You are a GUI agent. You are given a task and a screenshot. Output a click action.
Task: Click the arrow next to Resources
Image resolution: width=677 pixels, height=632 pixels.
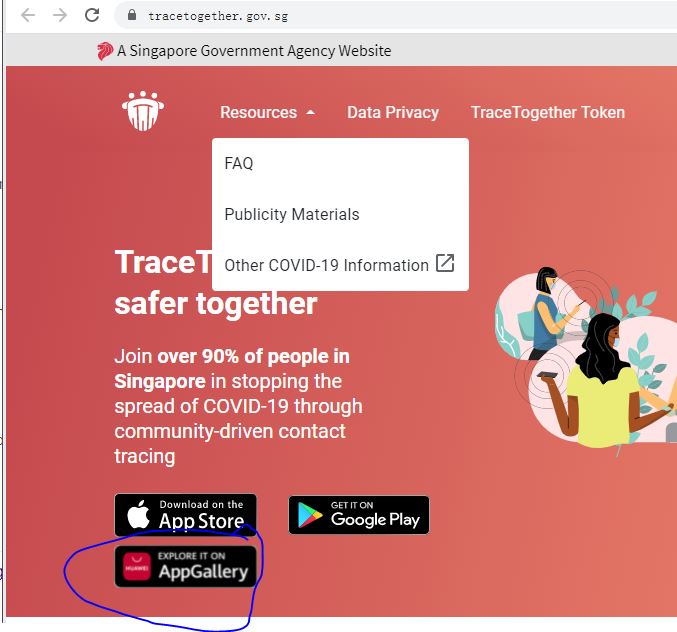[x=310, y=113]
